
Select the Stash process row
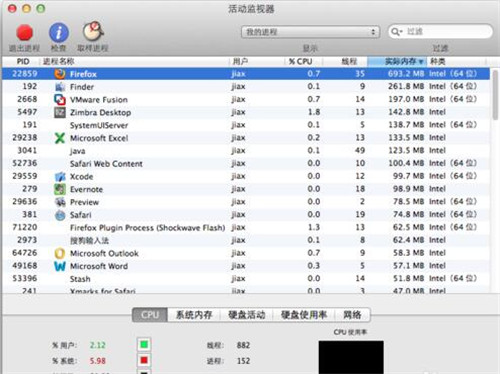click(x=246, y=279)
